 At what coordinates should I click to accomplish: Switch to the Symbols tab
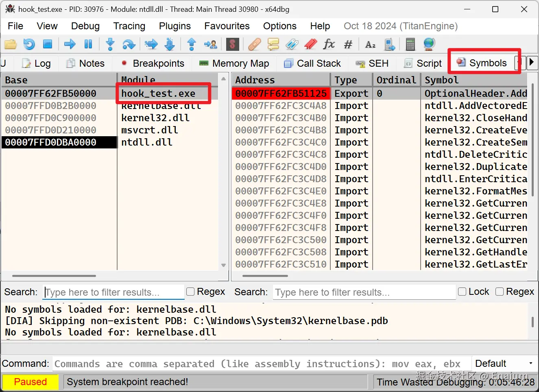482,63
